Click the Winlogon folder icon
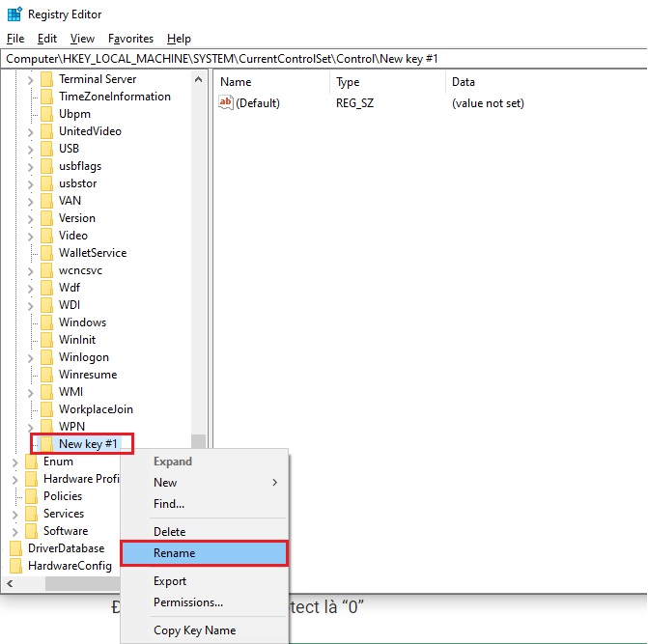The width and height of the screenshot is (648, 644). [x=45, y=357]
